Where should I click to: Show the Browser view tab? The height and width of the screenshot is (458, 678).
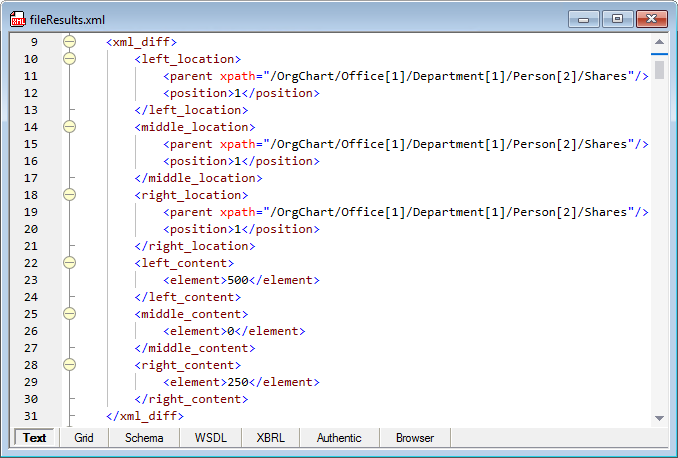pyautogui.click(x=415, y=438)
